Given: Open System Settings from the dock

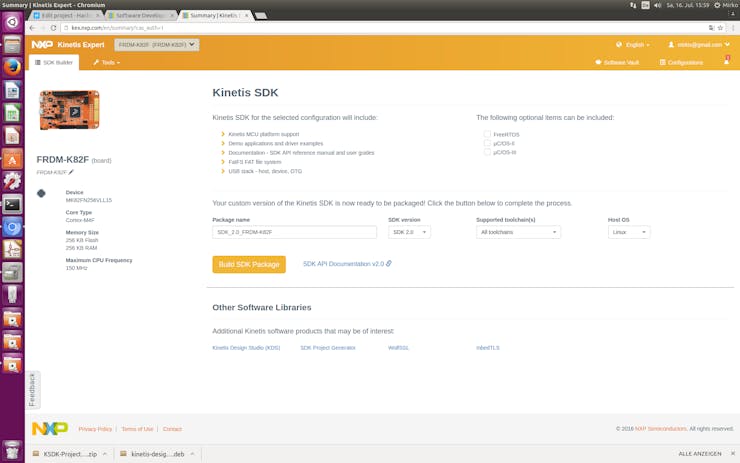Looking at the screenshot, I should [x=12, y=181].
